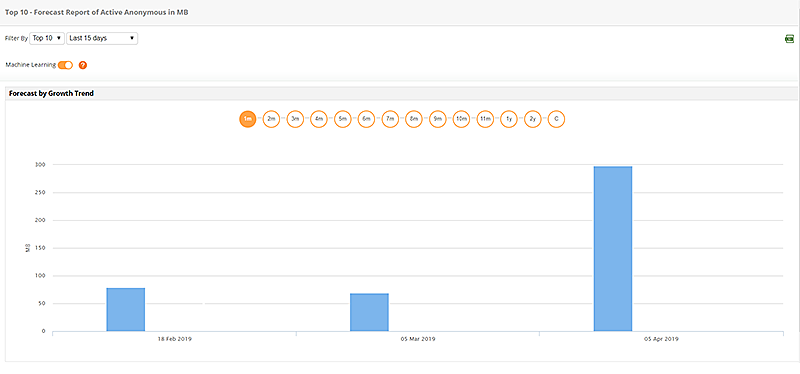Select the 5m forecast period
The width and height of the screenshot is (800, 374).
pos(342,119)
